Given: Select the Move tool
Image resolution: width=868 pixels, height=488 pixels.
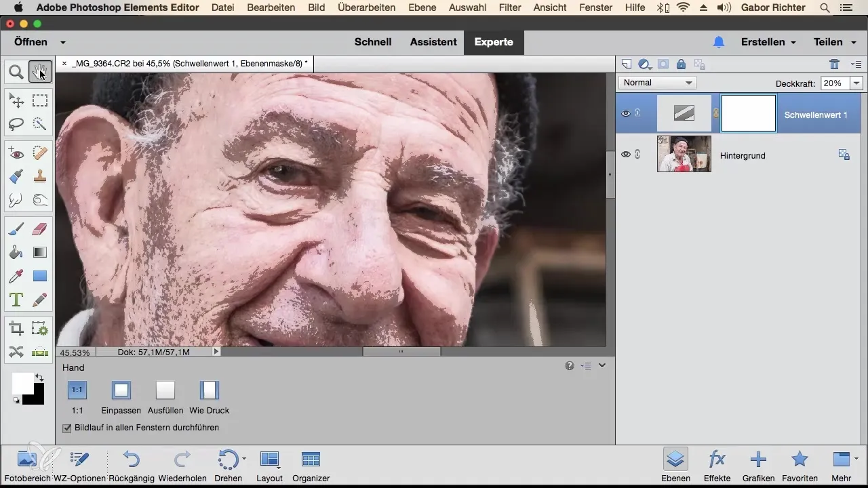Looking at the screenshot, I should tap(16, 101).
